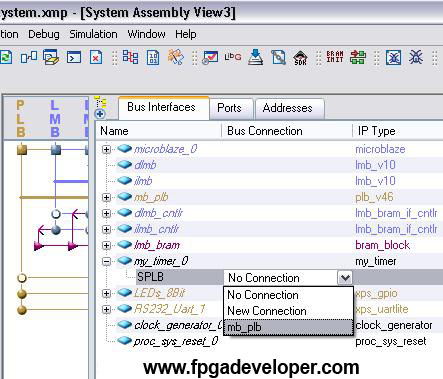Click the Bus Connection column header
Viewport: 443px width, 379px height.
pos(265,131)
